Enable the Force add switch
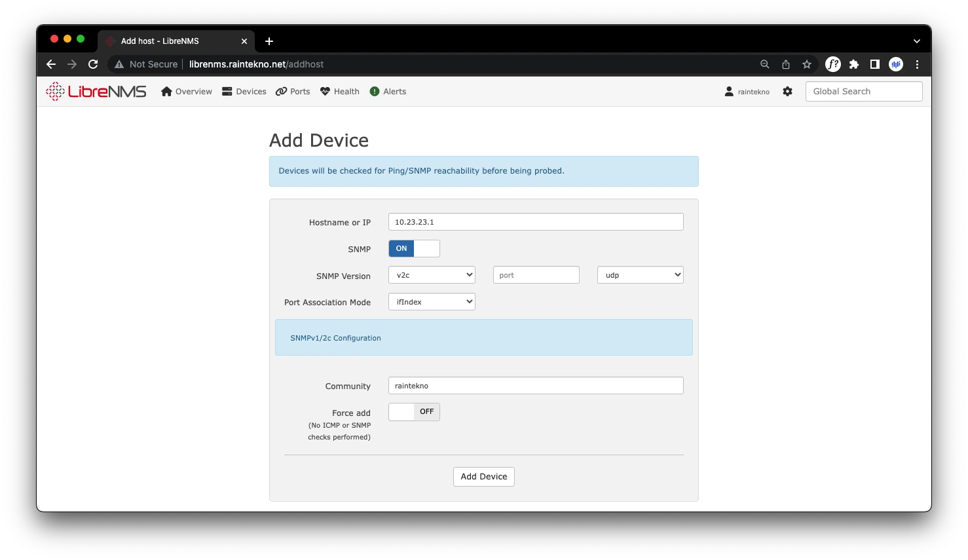Viewport: 968px width, 560px height. (414, 412)
